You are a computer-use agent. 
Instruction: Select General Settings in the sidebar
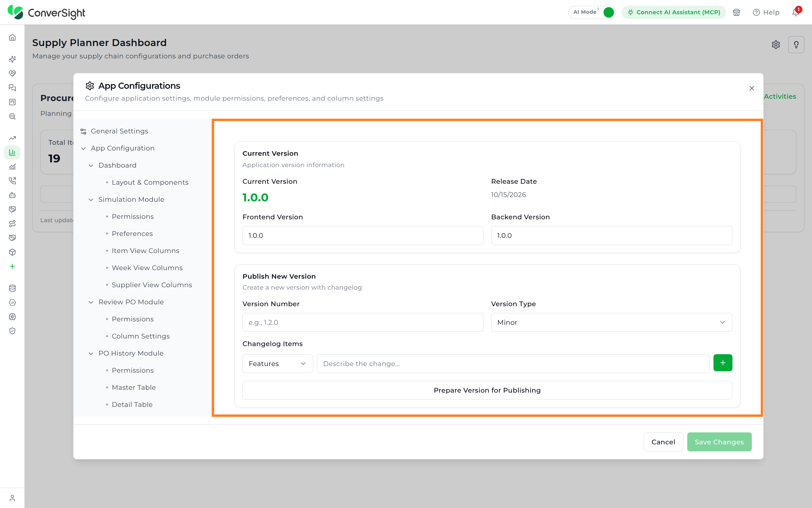[119, 131]
